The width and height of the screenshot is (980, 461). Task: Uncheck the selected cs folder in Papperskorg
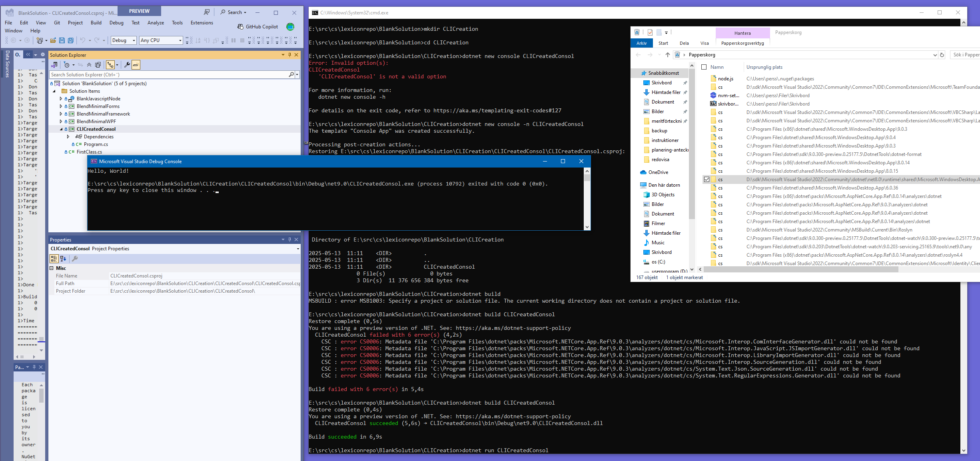[706, 179]
